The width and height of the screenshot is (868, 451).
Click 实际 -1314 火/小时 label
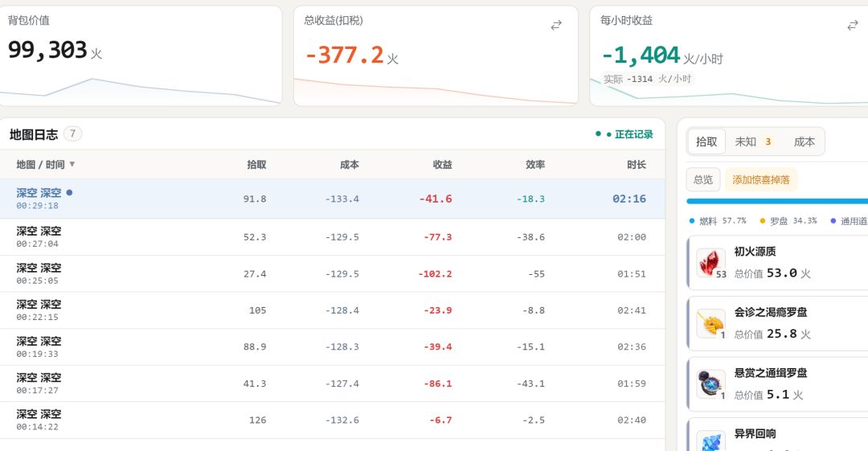[x=647, y=80]
